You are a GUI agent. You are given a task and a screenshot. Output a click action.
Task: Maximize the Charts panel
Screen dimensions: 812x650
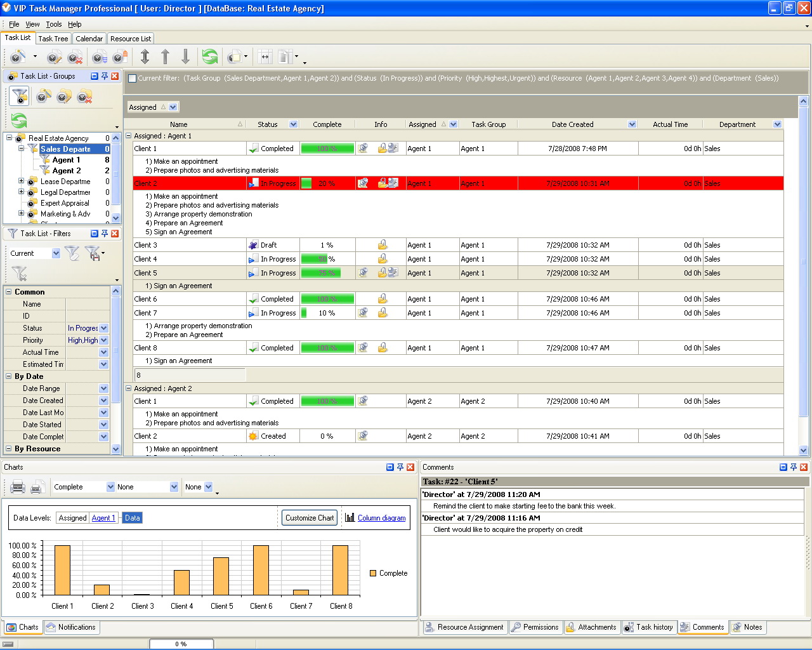click(x=390, y=467)
